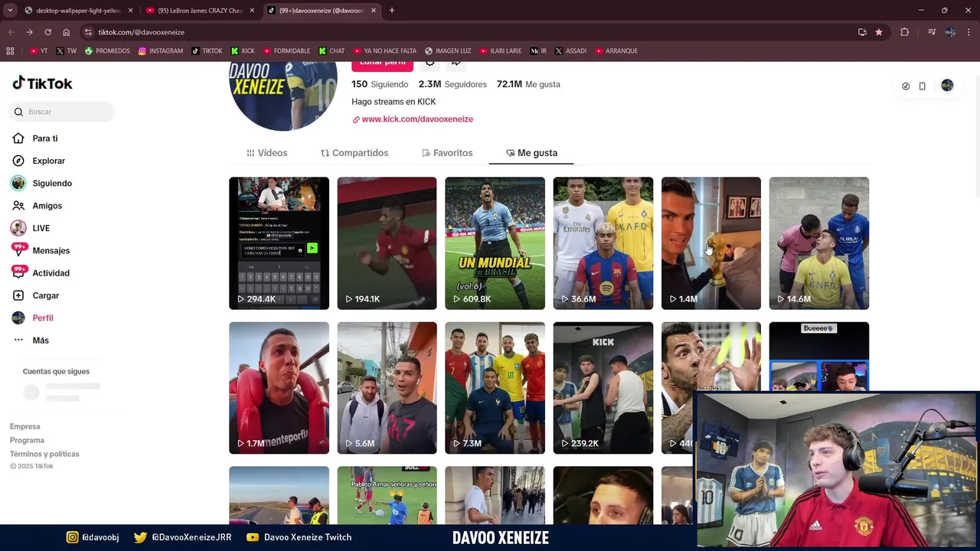Click the TikTok logo
This screenshot has height=551, width=980.
[x=42, y=83]
